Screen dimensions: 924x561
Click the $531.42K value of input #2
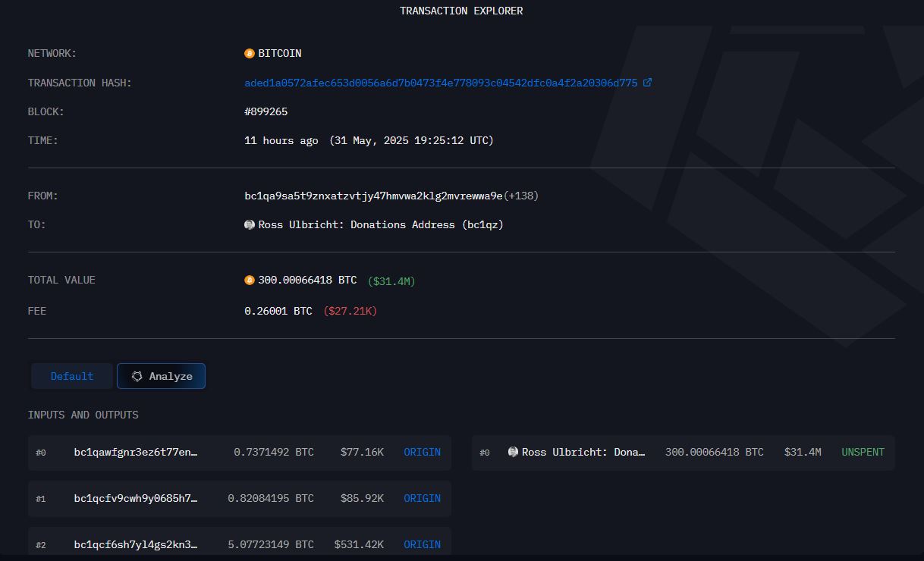359,544
